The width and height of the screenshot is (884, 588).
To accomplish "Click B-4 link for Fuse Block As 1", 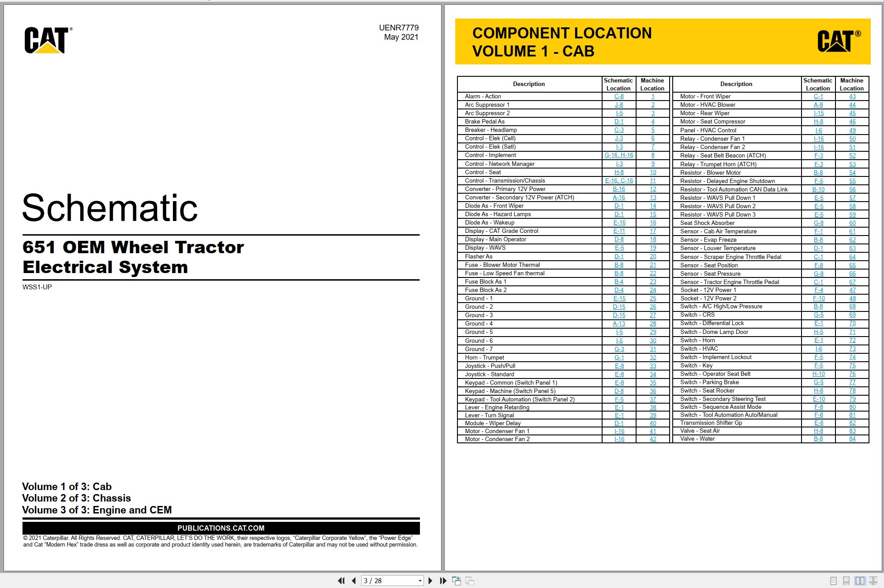I will coord(619,281).
